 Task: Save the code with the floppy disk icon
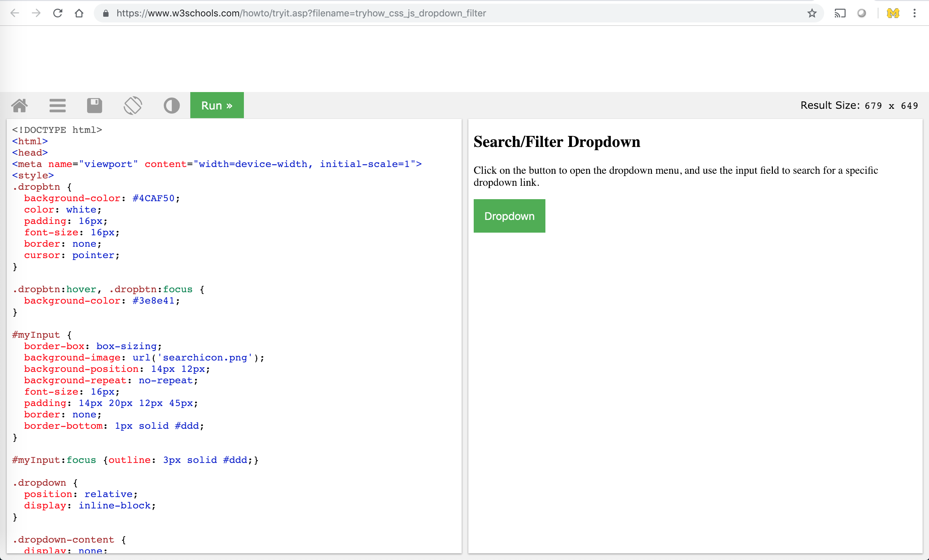pos(94,105)
